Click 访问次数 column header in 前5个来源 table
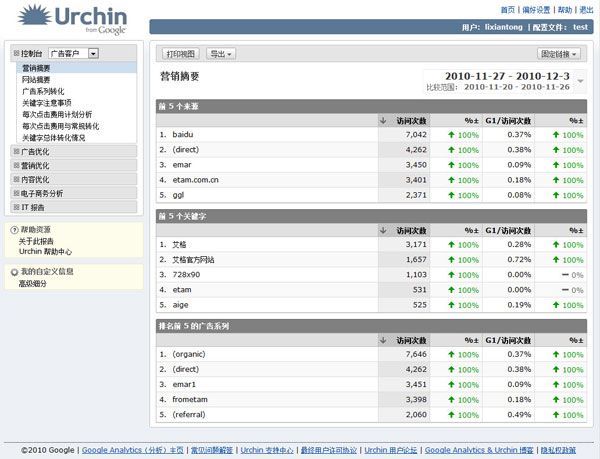 [411, 121]
